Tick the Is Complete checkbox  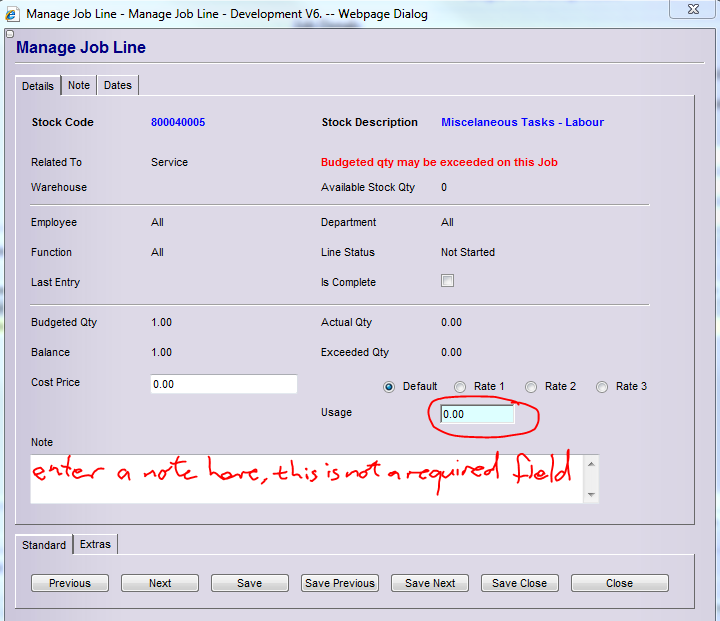(447, 281)
